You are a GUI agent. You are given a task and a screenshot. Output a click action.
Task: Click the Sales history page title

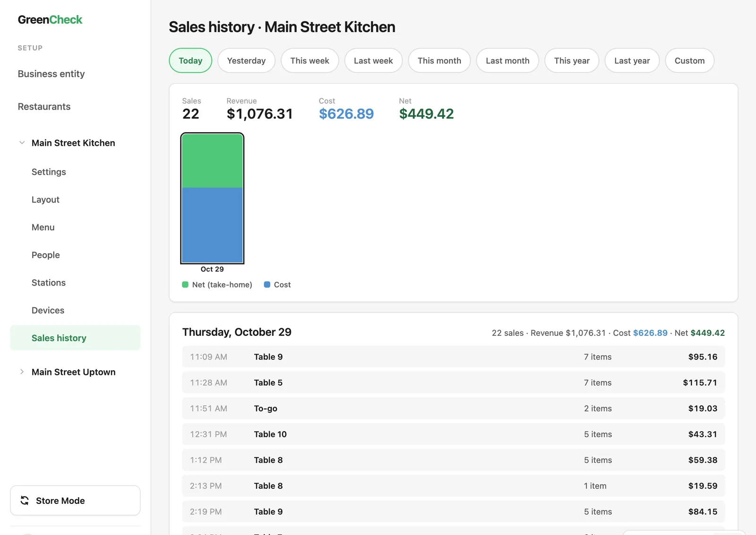(x=282, y=27)
